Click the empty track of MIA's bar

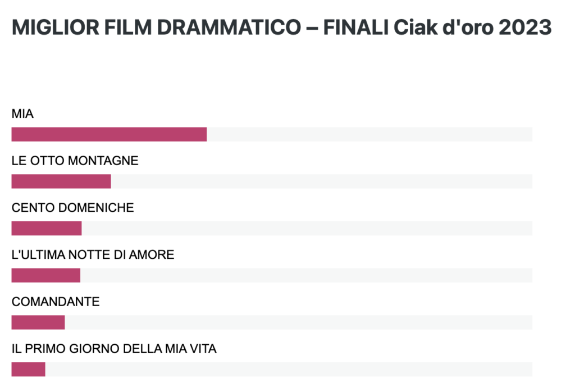tap(369, 134)
